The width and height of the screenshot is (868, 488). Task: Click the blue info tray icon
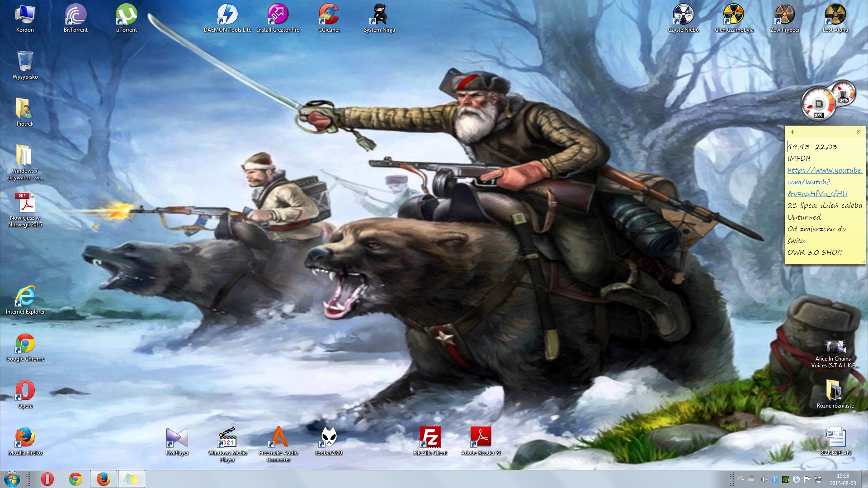pyautogui.click(x=774, y=479)
